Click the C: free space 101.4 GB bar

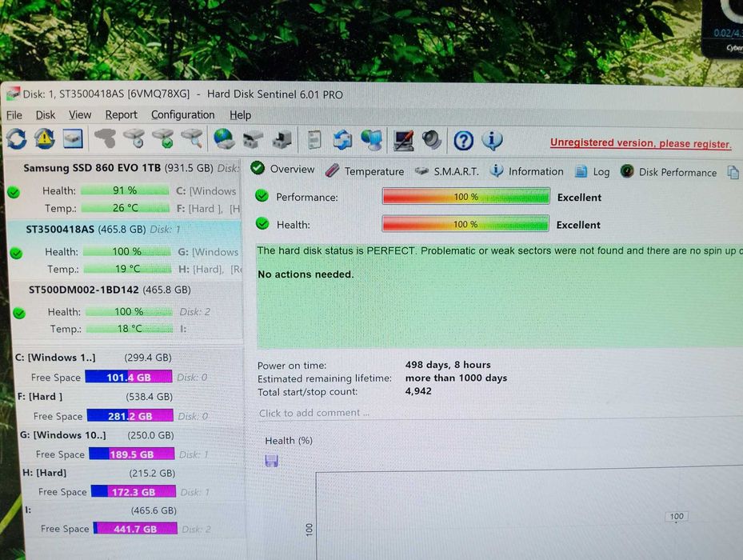(129, 378)
